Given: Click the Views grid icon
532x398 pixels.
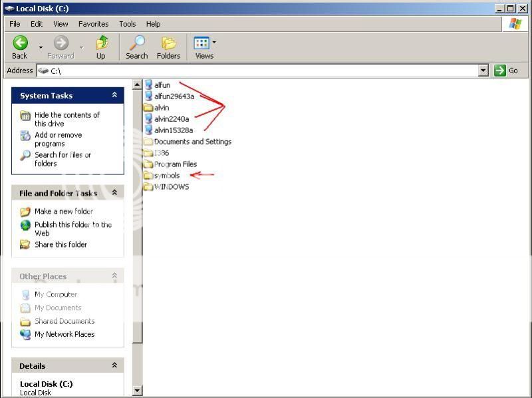Looking at the screenshot, I should click(x=201, y=43).
